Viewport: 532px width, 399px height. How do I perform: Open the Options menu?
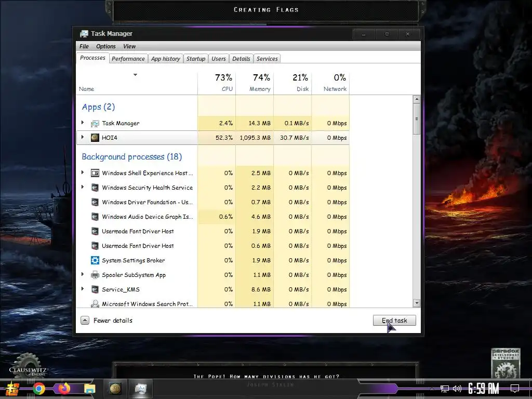pos(106,46)
